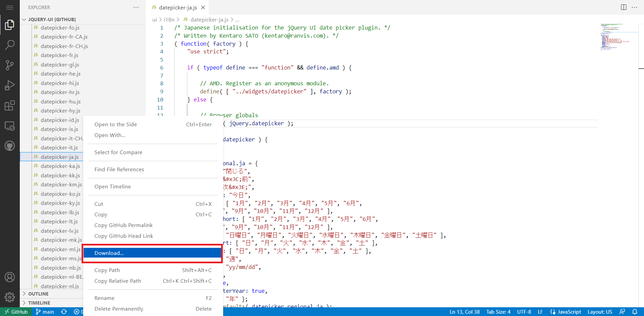Click the ui breadcrumb segment
The width and height of the screenshot is (644, 316).
(x=154, y=19)
